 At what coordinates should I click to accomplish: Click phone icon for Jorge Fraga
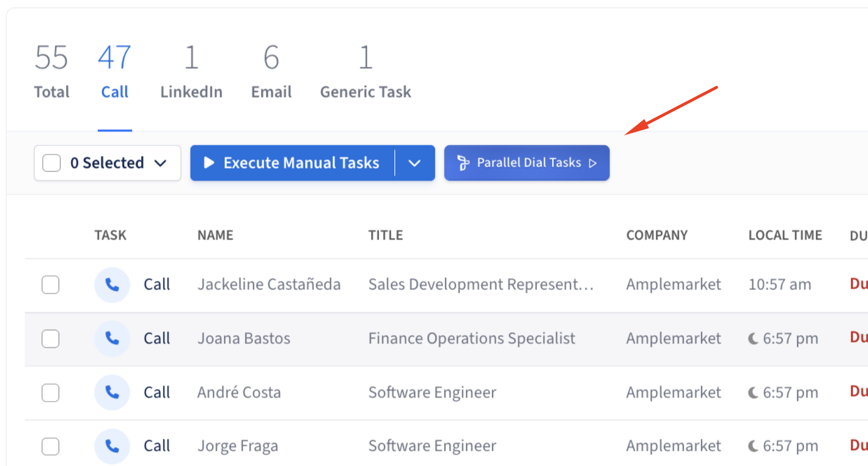[112, 446]
